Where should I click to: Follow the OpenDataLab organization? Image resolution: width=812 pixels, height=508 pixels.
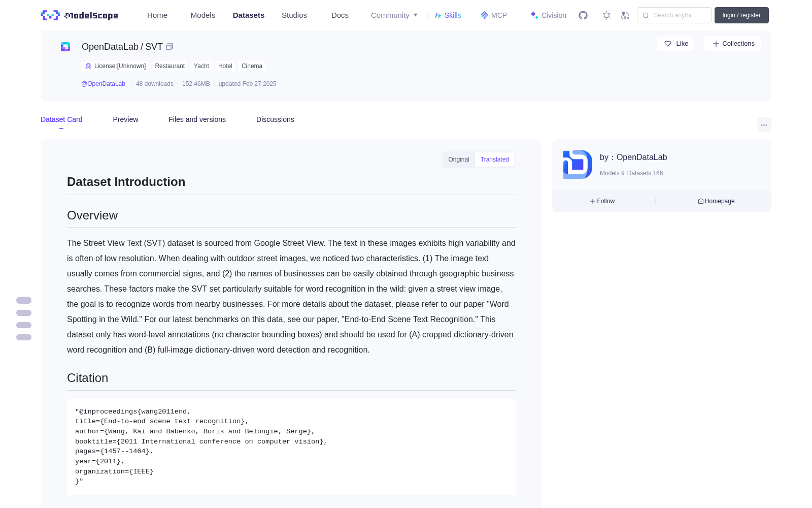point(602,201)
